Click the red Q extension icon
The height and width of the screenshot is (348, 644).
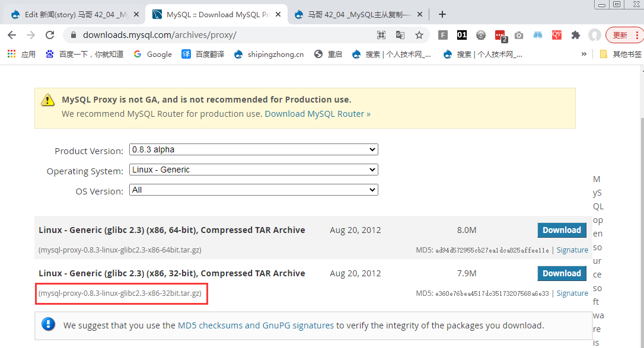pyautogui.click(x=556, y=36)
